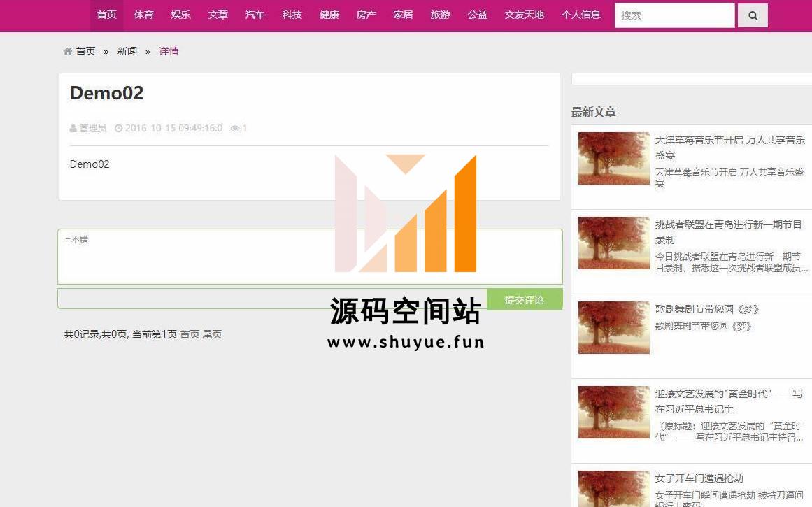Click the 搜索 search input field
This screenshot has width=812, height=507.
pos(674,15)
